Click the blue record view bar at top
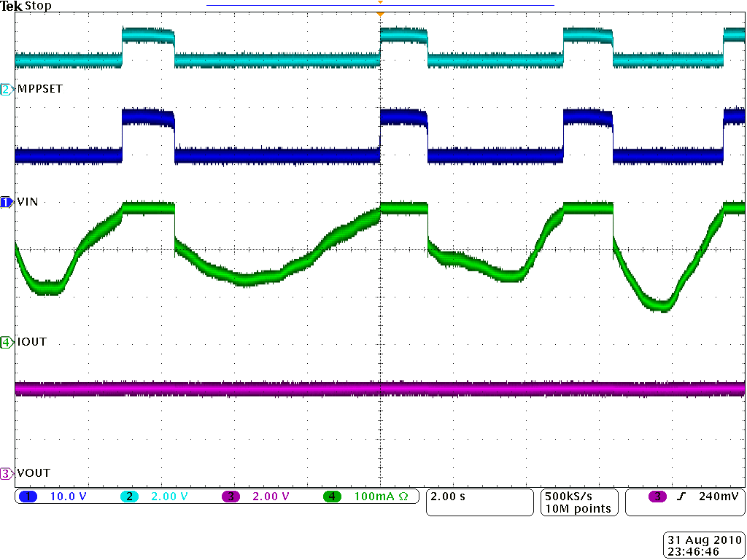This screenshot has height=560, width=747. pos(380,5)
